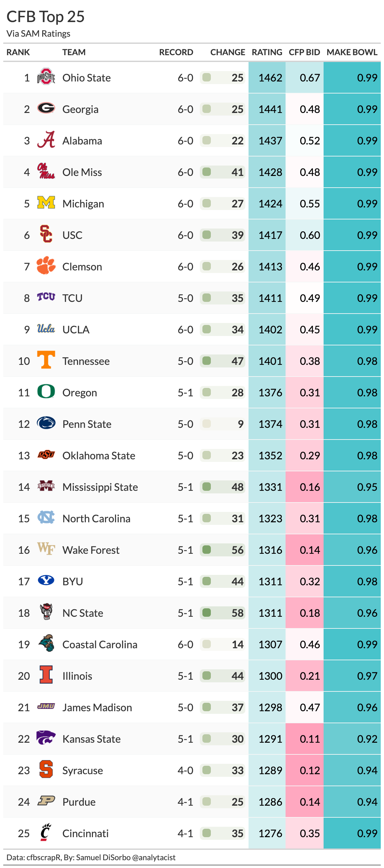Click the RATING column header
Screen dimensions: 384x868
[267, 52]
